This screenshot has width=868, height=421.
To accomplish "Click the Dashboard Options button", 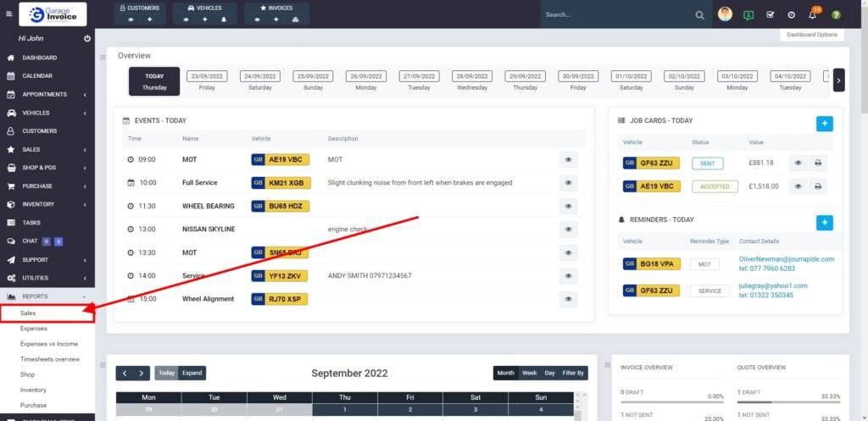I will 811,35.
